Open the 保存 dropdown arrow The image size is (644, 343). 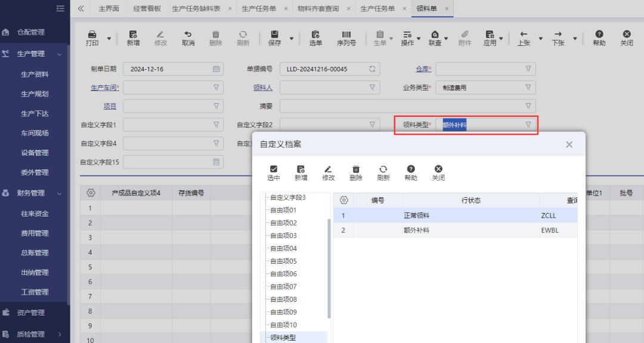pyautogui.click(x=291, y=39)
